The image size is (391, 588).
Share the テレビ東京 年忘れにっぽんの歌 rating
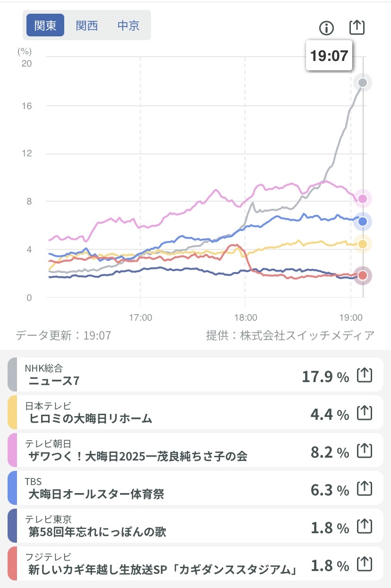(364, 526)
